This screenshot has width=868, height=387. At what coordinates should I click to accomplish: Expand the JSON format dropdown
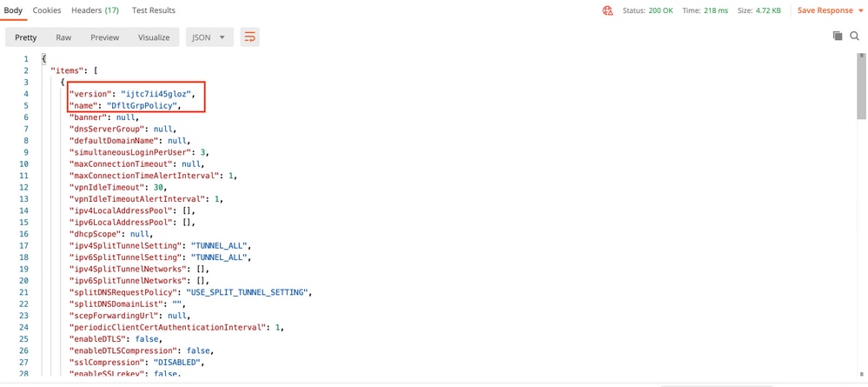(x=209, y=37)
